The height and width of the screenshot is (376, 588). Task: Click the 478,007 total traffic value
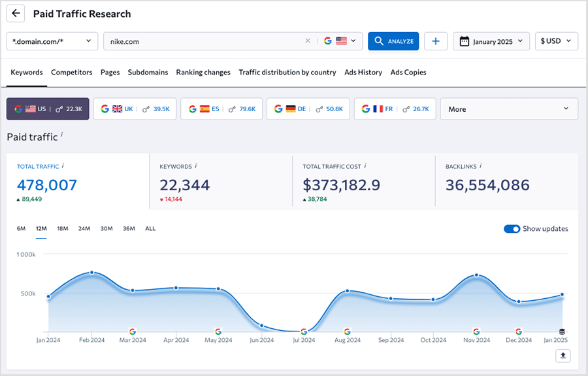coord(47,185)
